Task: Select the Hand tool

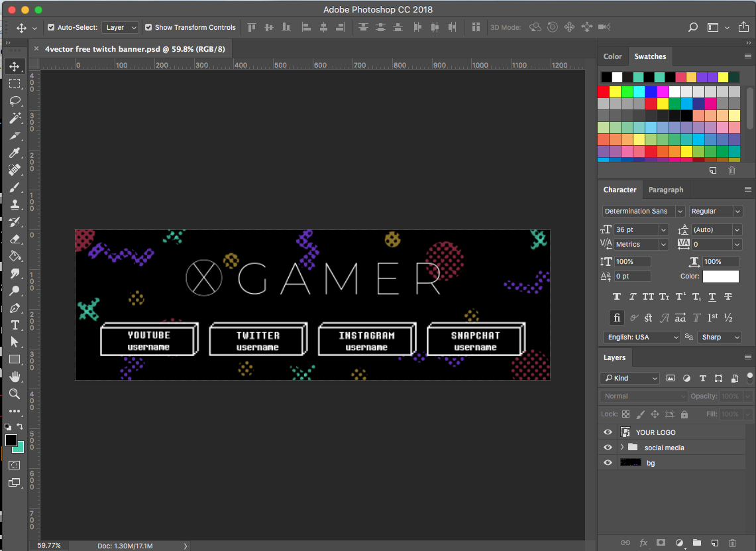Action: point(15,377)
